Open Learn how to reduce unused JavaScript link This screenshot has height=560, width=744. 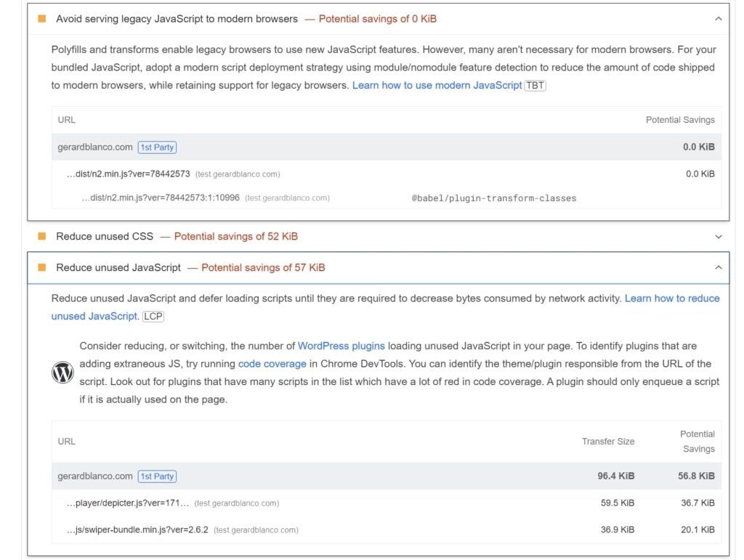(x=671, y=299)
